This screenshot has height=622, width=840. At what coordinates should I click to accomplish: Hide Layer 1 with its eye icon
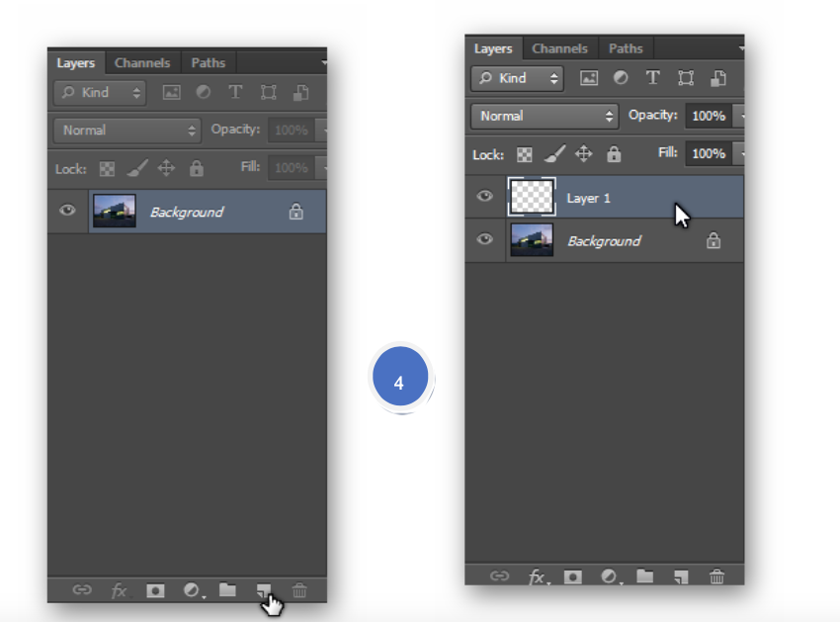coord(484,197)
